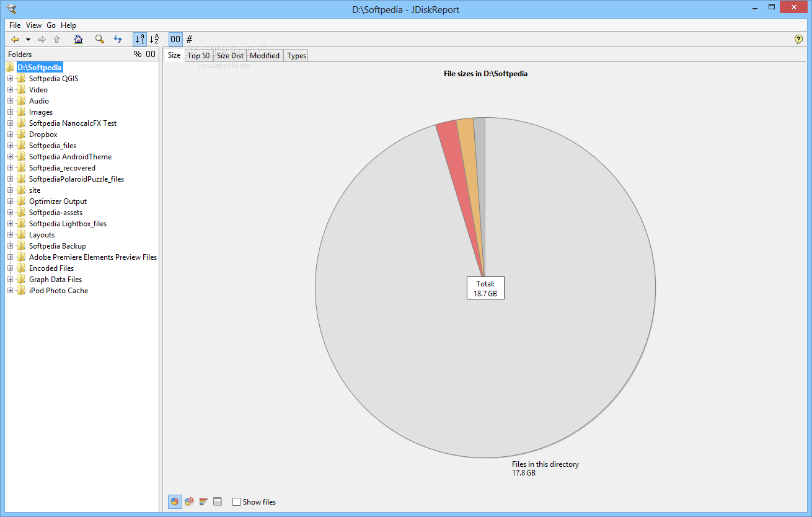Click the forward navigation arrow
The height and width of the screenshot is (517, 812).
pos(42,39)
